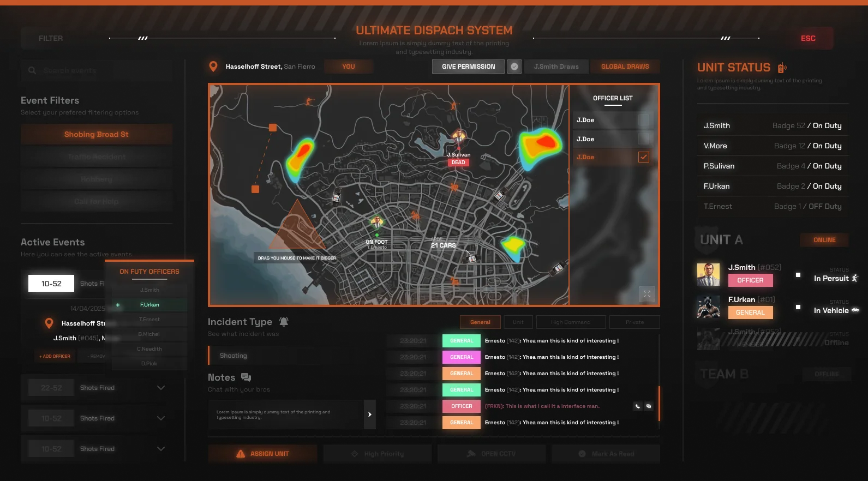
Task: Click the FILTER button
Action: pos(51,38)
